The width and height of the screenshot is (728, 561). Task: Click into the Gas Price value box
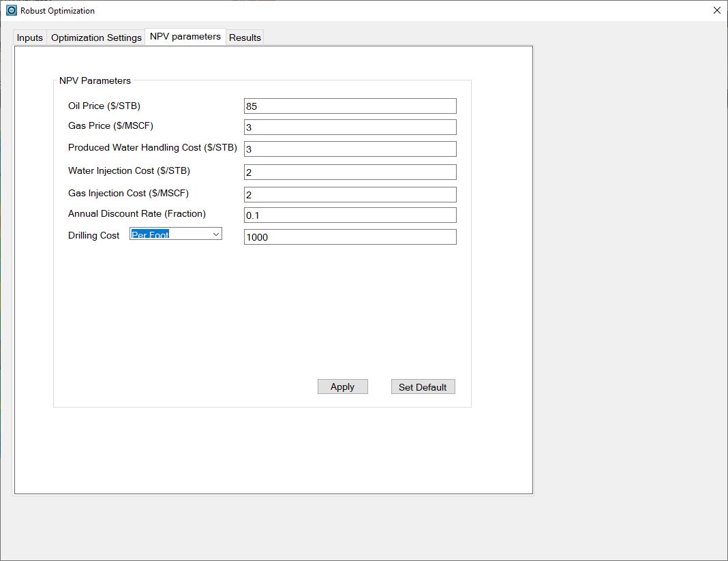(x=350, y=127)
